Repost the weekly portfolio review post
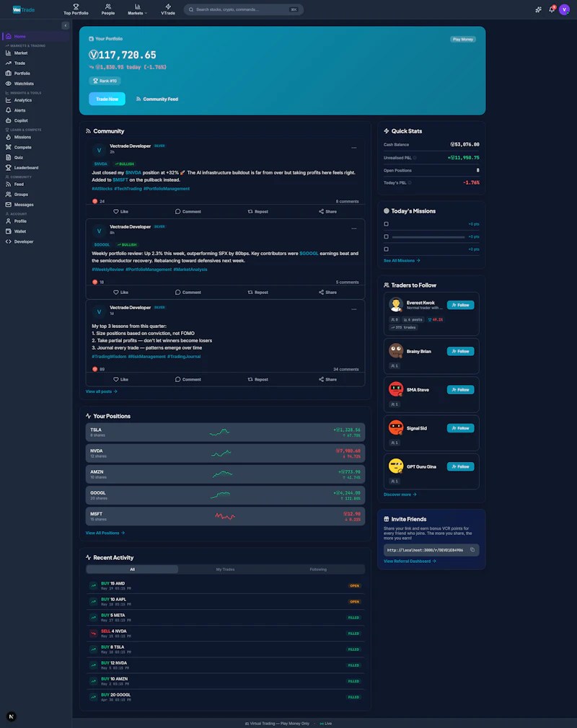Screen dimensions: 577x728 (257, 292)
